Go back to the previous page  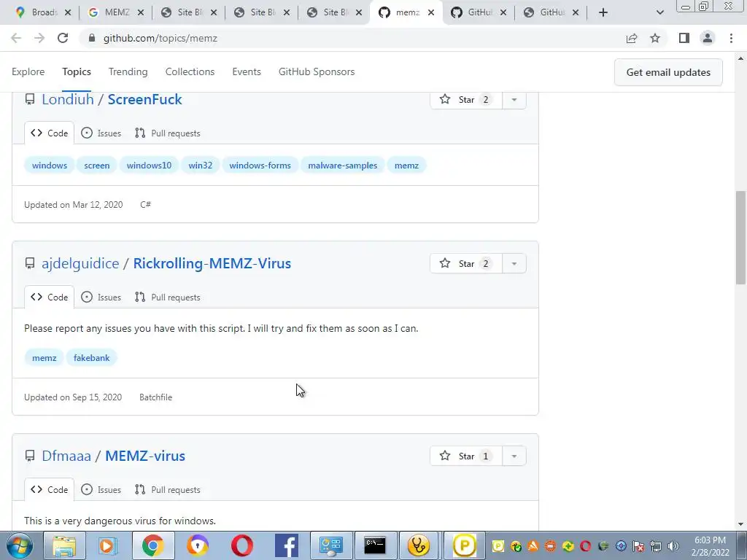point(16,38)
